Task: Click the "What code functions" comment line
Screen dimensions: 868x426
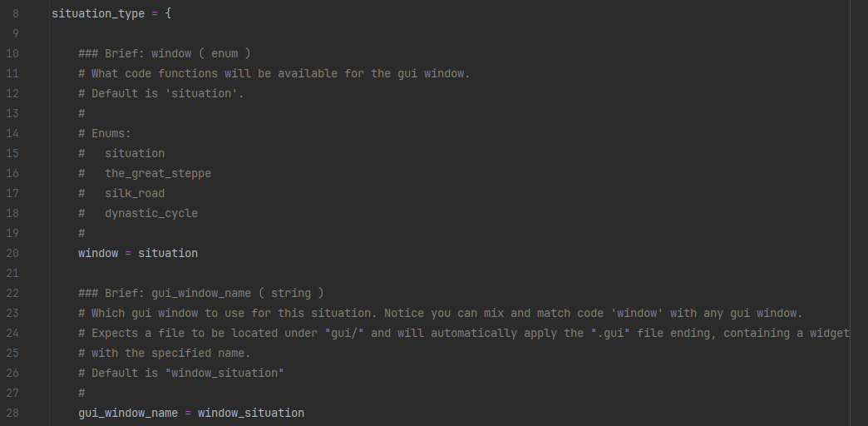Action: point(274,74)
